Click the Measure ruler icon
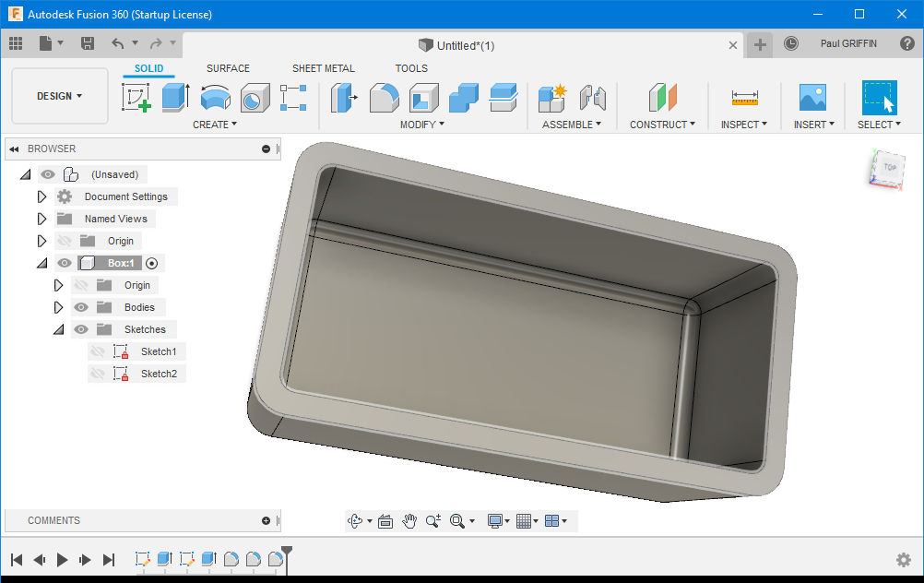Screen dimensions: 924x583 point(745,97)
